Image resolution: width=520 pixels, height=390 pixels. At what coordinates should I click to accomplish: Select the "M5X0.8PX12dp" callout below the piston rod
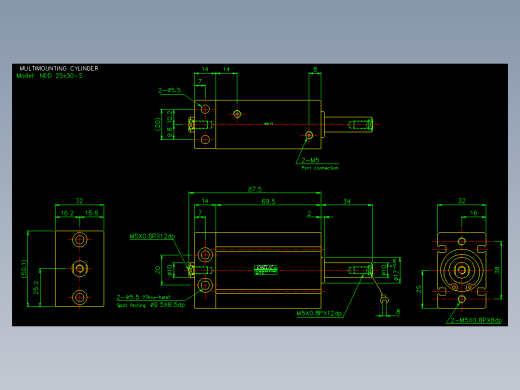point(319,313)
